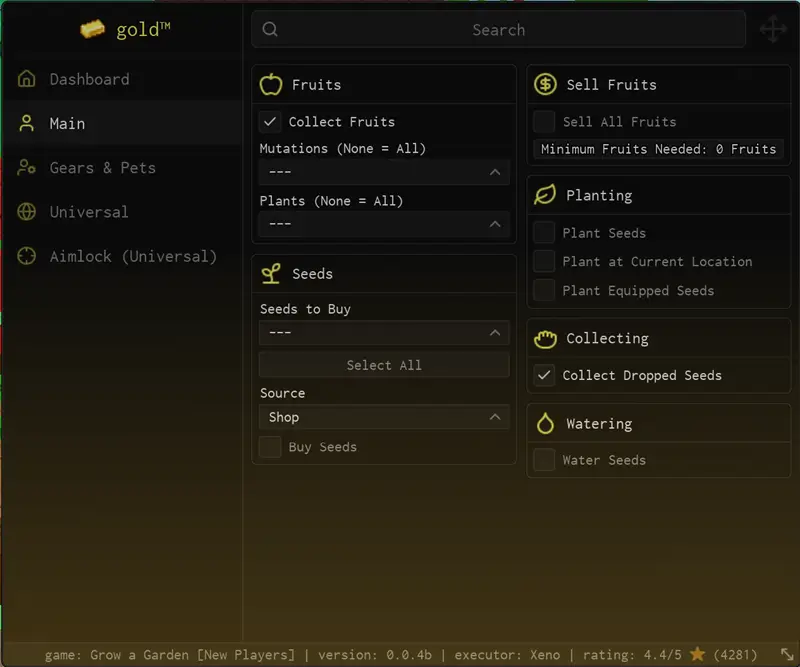Viewport: 800px width, 667px height.
Task: Click the gold bar logo icon
Action: point(92,29)
